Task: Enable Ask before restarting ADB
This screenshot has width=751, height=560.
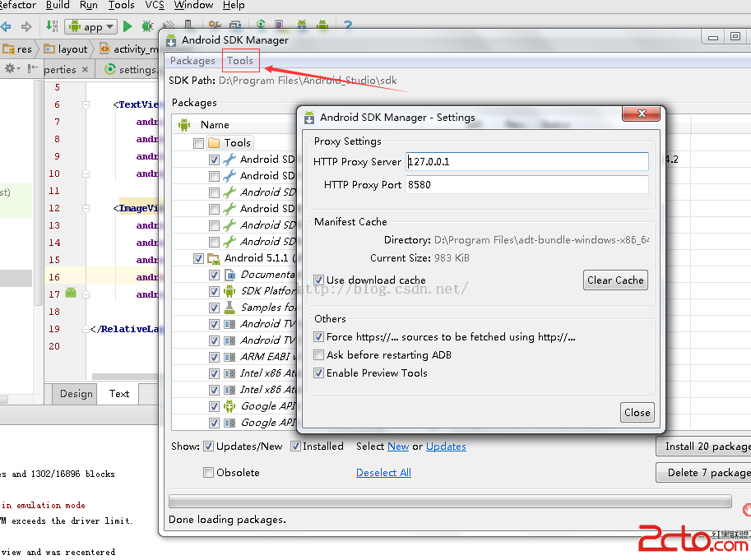Action: (319, 355)
